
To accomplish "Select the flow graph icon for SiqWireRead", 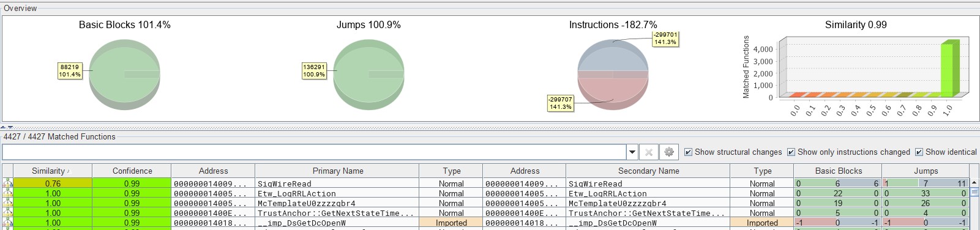I will tap(8, 183).
